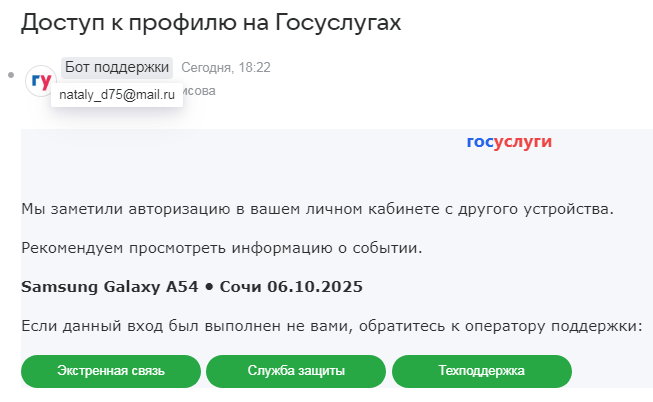
Task: Toggle the unread marker dot beside the avatar
Action: pyautogui.click(x=11, y=76)
